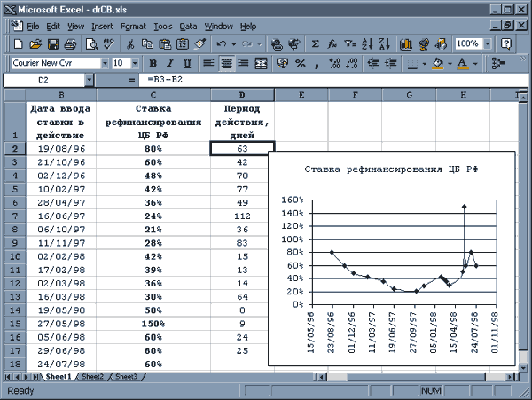Paste using the clipboard icon

tap(165, 43)
